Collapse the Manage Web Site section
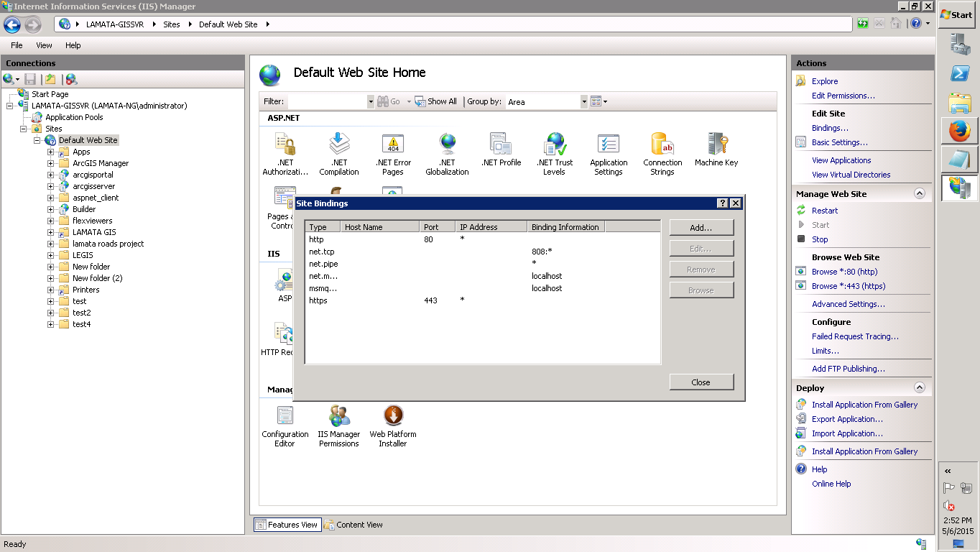Screen dimensions: 980x552 919,193
